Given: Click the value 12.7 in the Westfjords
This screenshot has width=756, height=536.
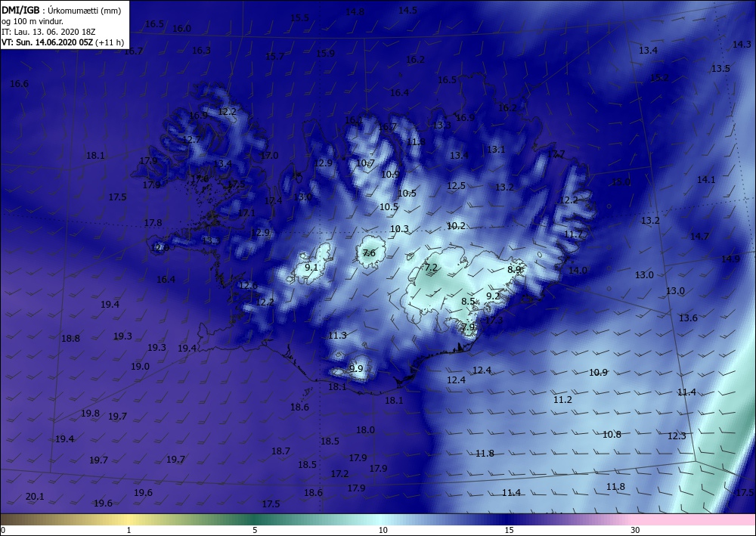Looking at the screenshot, I should [191, 140].
